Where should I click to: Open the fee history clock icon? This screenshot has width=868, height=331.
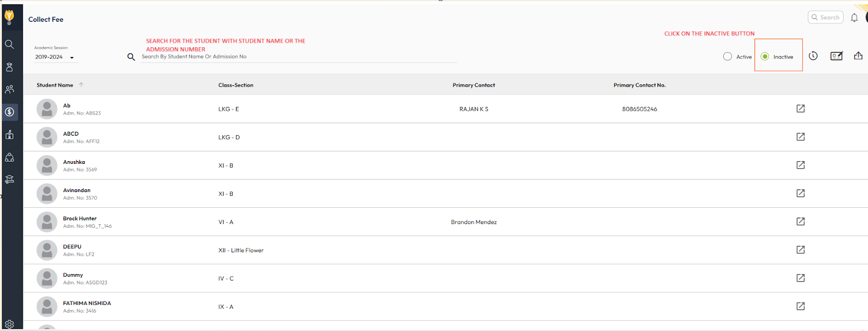pyautogui.click(x=813, y=56)
